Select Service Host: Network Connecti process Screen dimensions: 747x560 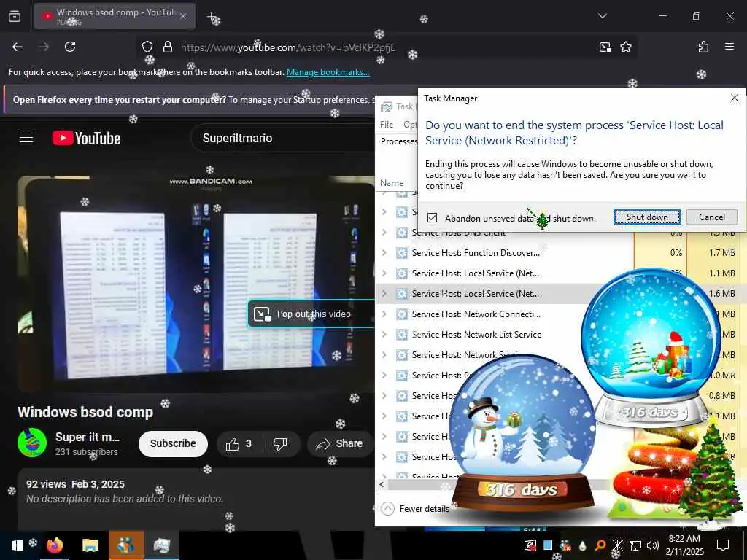coord(476,314)
